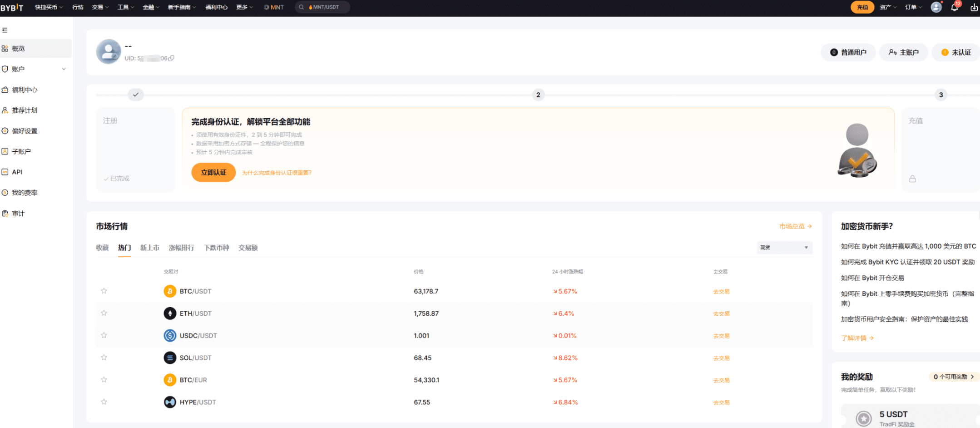Image resolution: width=980 pixels, height=428 pixels.
Task: Open 金融 dropdown menu
Action: pos(151,7)
